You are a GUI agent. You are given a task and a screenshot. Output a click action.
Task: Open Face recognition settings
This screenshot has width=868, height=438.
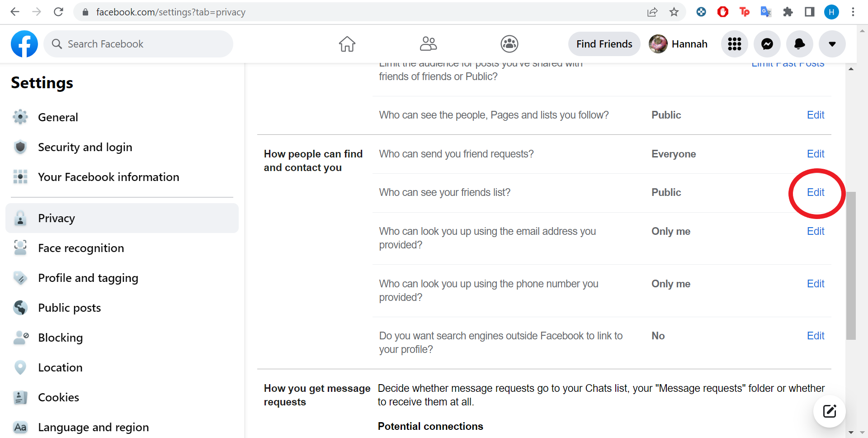pyautogui.click(x=122, y=248)
